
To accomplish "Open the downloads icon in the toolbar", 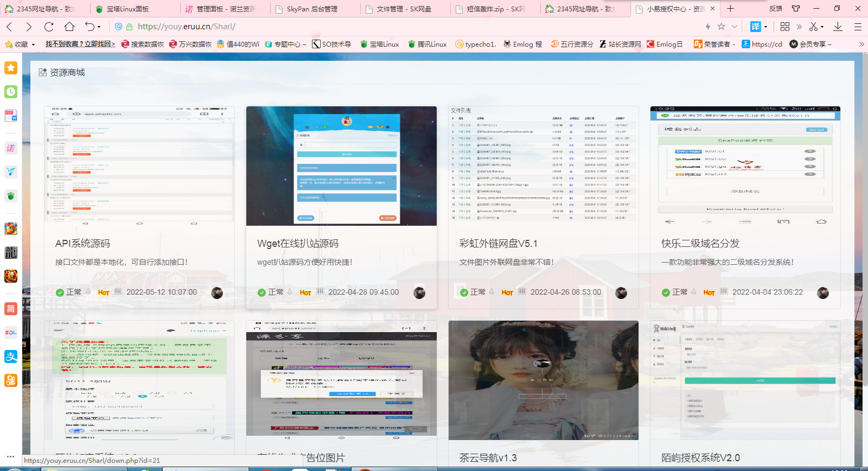I will [838, 27].
